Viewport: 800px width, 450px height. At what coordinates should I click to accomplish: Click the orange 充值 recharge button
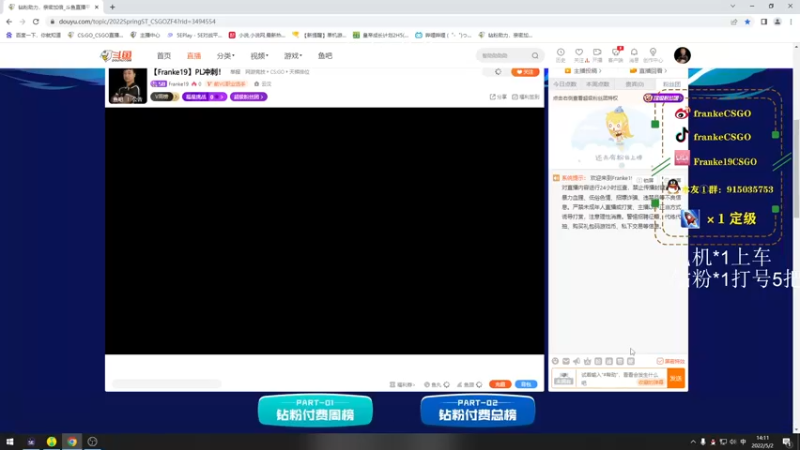click(x=500, y=384)
